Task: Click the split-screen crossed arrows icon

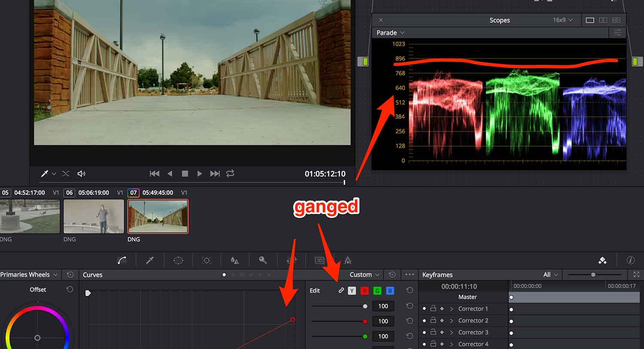Action: (x=66, y=174)
